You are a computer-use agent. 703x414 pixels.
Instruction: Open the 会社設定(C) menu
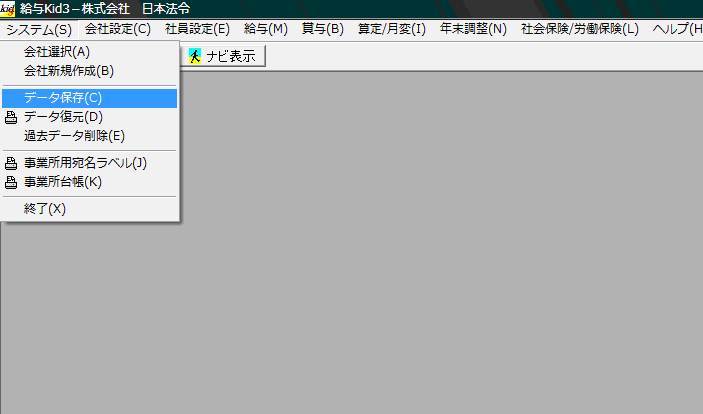(x=118, y=29)
